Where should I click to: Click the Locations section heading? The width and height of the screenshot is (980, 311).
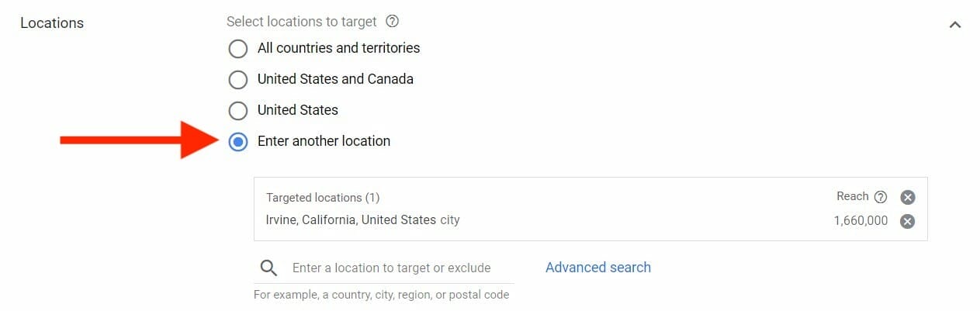[52, 23]
